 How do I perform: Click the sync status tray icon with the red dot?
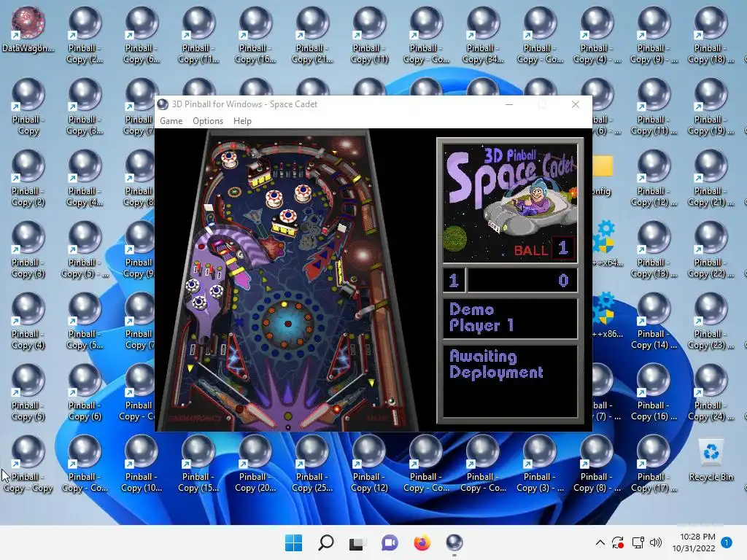pyautogui.click(x=618, y=542)
